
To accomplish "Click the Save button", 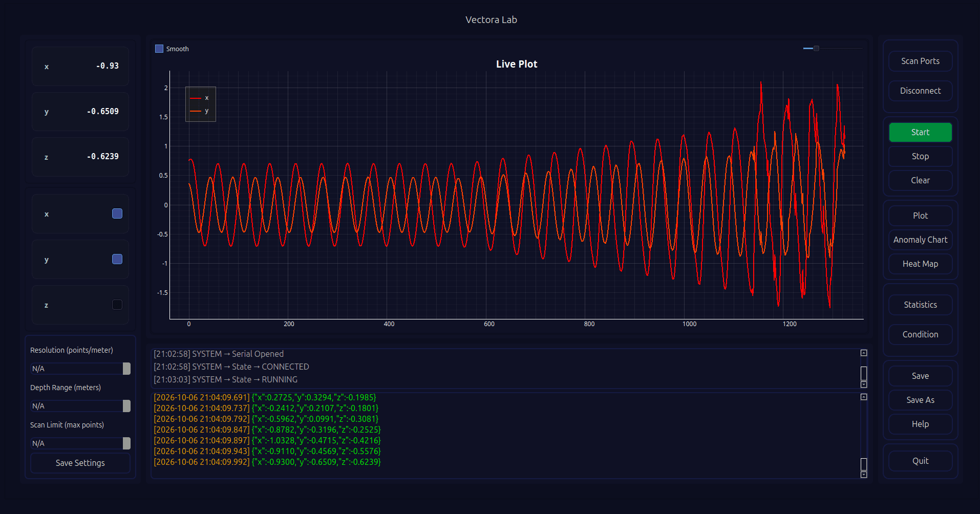I will (x=920, y=376).
